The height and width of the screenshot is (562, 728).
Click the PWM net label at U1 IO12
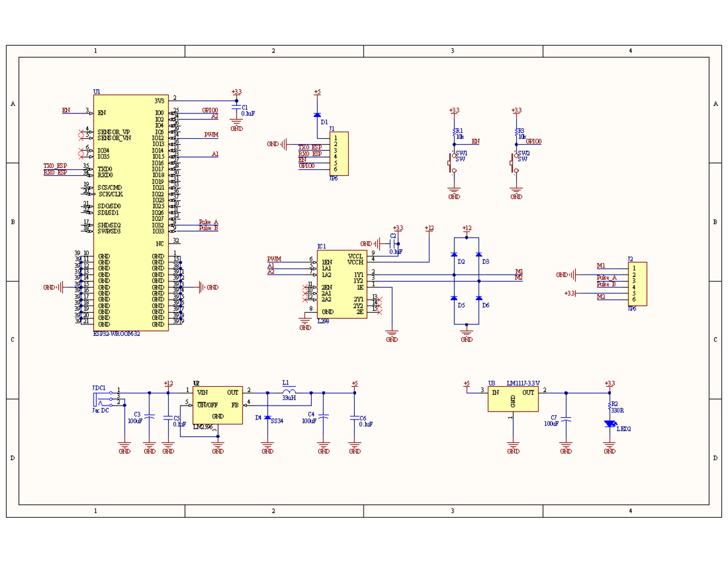pos(211,135)
